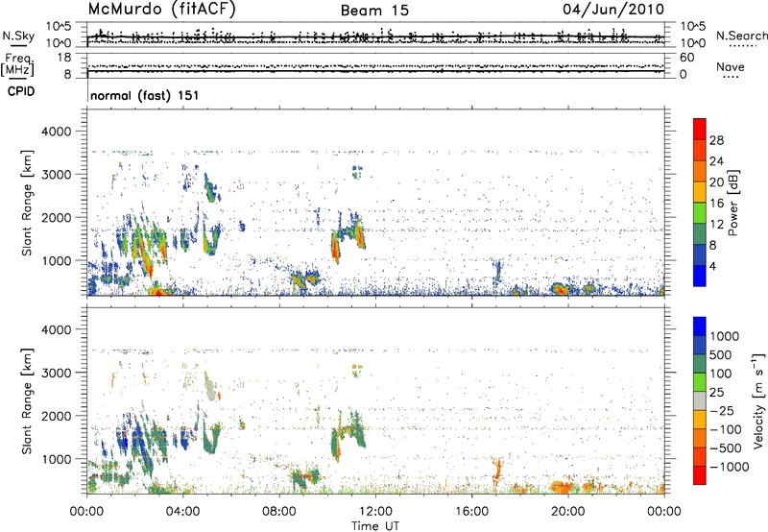Click the "Nave" legend label
Viewport: 768px width, 532px height.
731,66
